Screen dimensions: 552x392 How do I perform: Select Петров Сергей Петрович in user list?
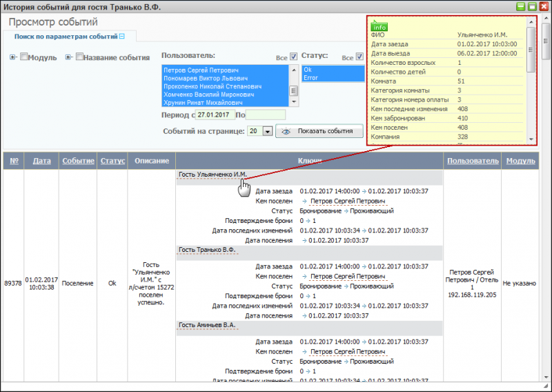coord(200,70)
